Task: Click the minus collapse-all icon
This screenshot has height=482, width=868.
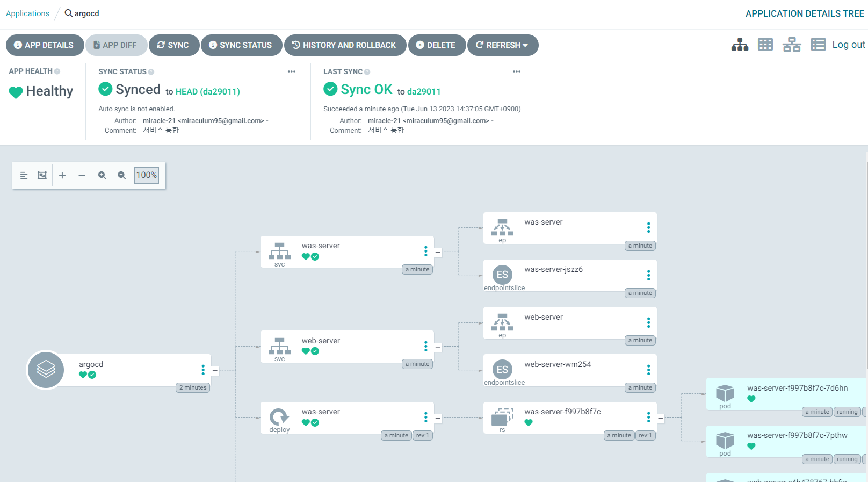Action: [x=82, y=175]
